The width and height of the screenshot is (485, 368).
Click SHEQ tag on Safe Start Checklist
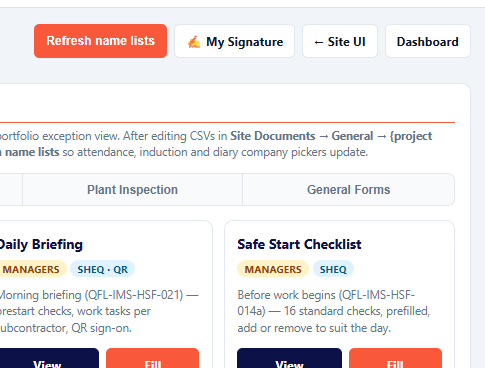click(x=333, y=269)
